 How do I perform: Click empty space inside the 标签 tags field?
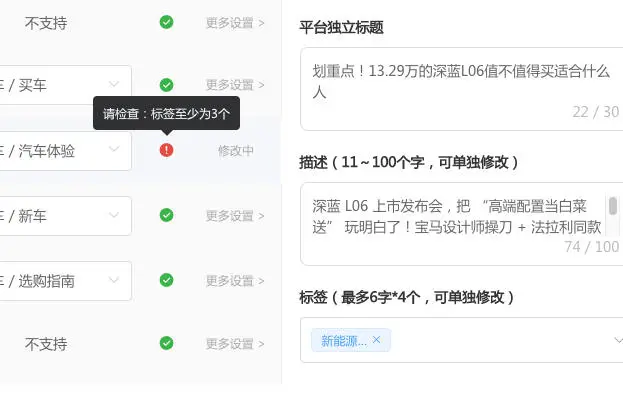pyautogui.click(x=500, y=341)
